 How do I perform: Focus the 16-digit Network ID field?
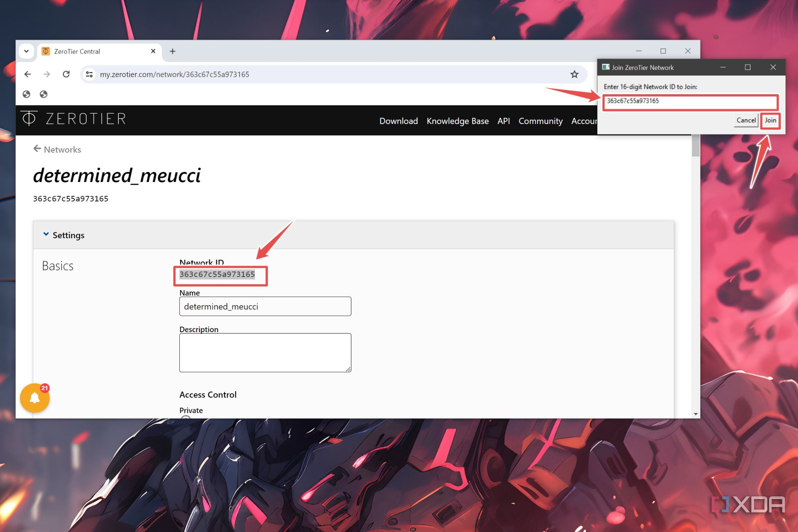[x=690, y=101]
